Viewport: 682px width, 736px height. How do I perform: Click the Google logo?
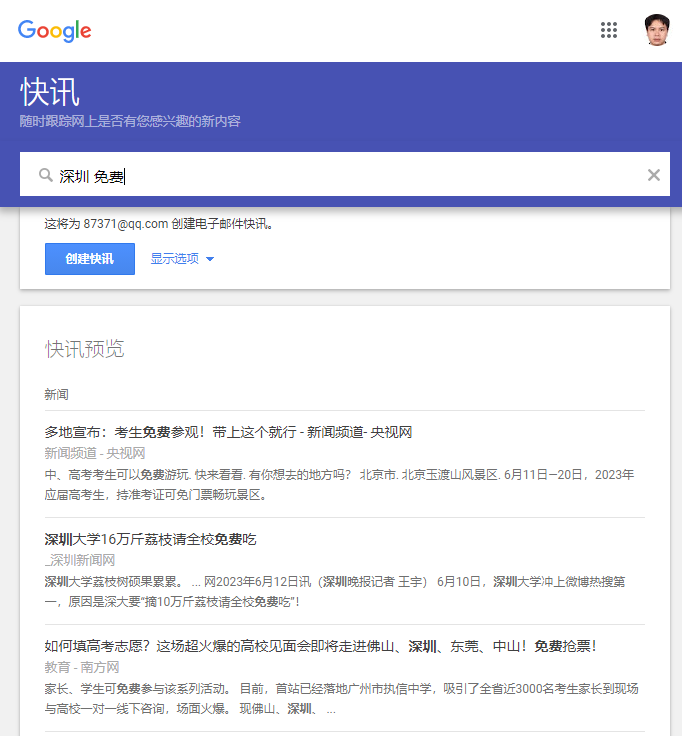click(54, 31)
